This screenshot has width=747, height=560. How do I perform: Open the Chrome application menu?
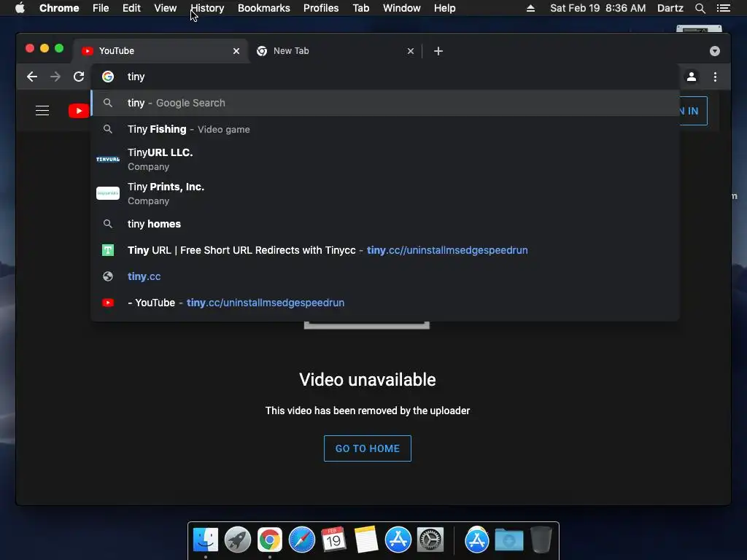tap(59, 8)
